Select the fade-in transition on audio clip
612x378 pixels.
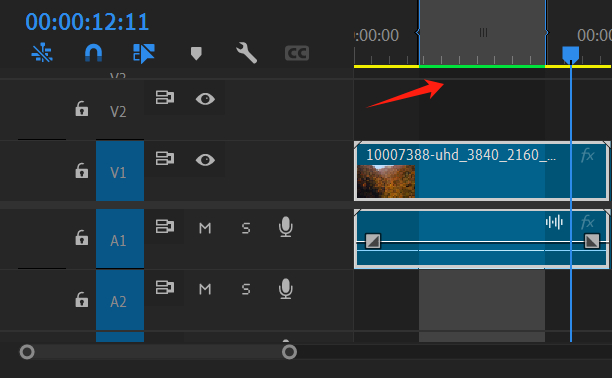373,241
